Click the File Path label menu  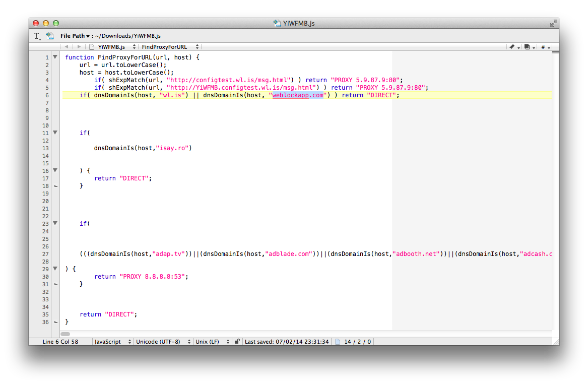coord(75,36)
